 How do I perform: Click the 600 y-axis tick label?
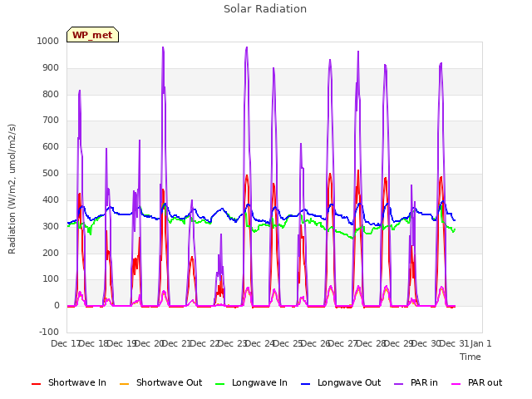click(51, 146)
